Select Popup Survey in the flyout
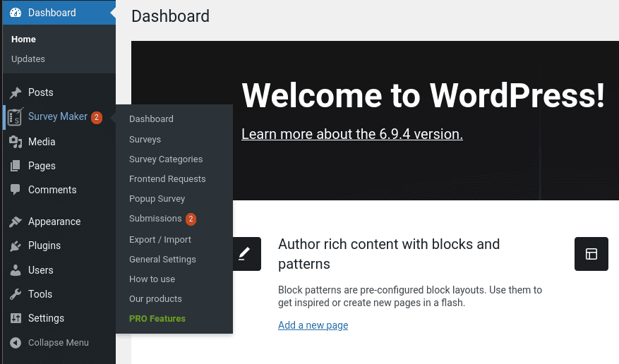Viewport: 619px width, 364px height. [x=157, y=199]
